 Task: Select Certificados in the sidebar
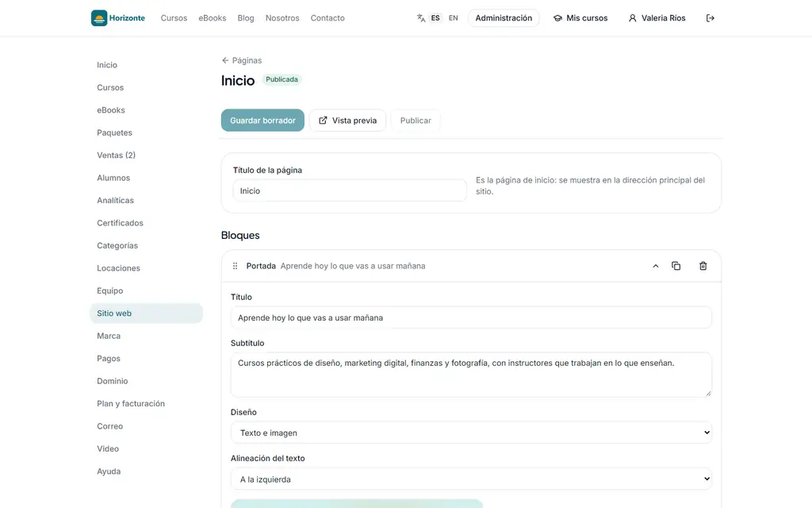[x=146, y=223]
